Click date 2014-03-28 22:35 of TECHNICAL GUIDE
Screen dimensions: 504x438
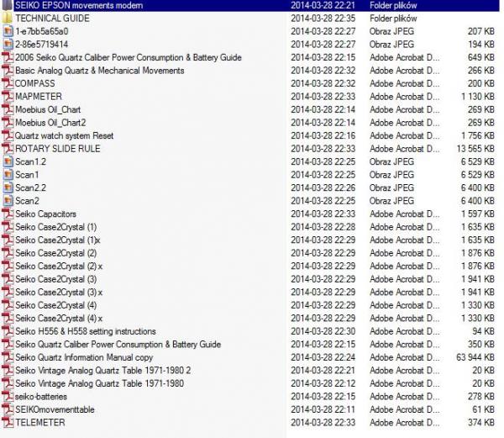coord(323,18)
